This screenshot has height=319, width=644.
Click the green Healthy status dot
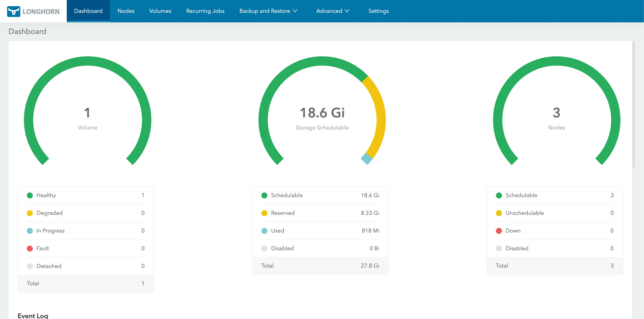tap(30, 195)
